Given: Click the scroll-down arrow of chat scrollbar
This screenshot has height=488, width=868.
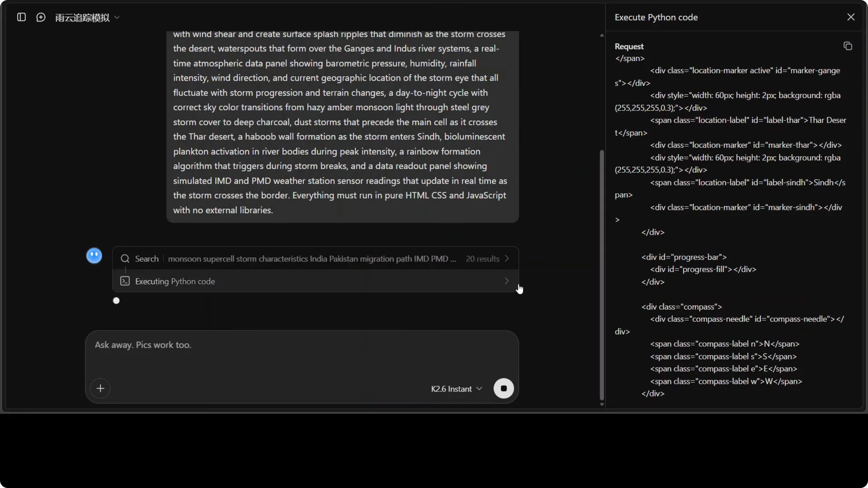Looking at the screenshot, I should click(602, 404).
